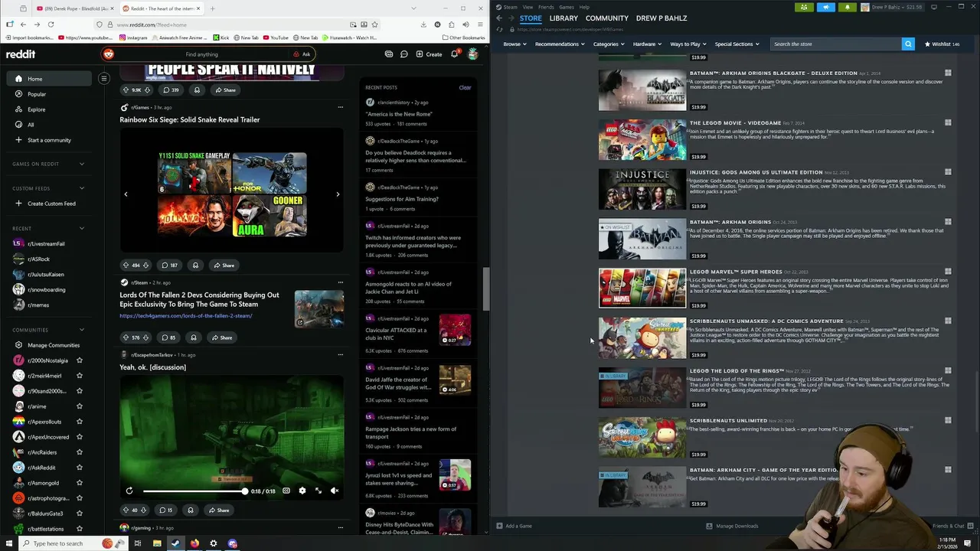This screenshot has height=551, width=980.
Task: Reload the Reddit page in Firefox
Action: (x=51, y=24)
